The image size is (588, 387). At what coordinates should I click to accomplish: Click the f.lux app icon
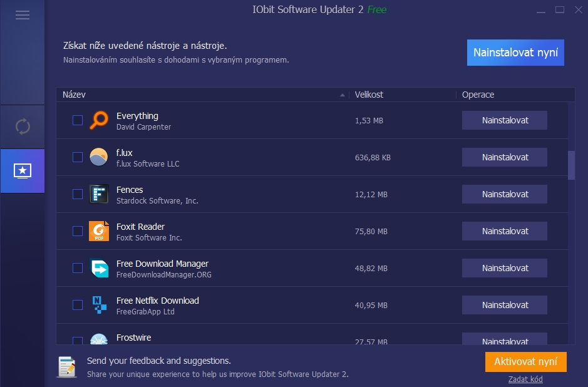pyautogui.click(x=99, y=157)
